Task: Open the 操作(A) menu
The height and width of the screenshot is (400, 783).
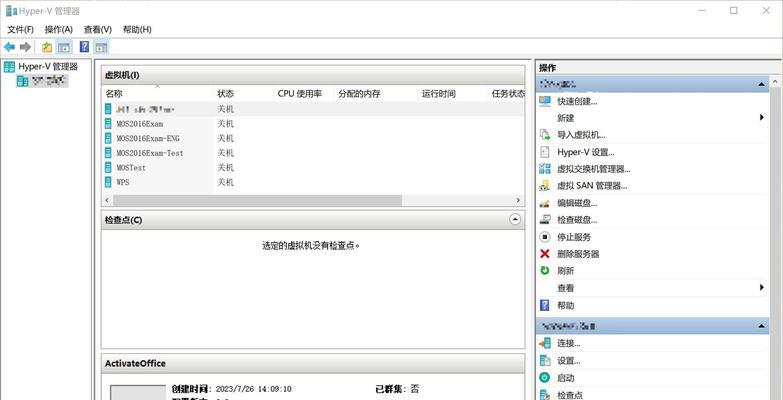Action: point(59,29)
